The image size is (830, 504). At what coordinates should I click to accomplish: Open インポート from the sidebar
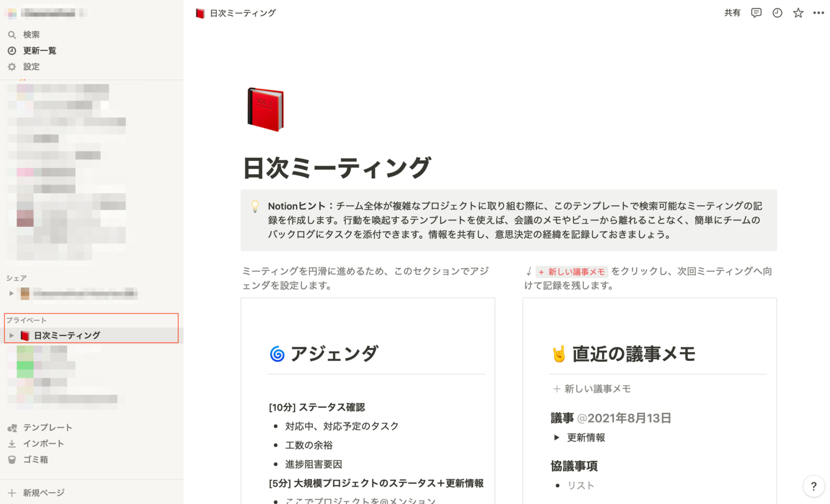(x=43, y=443)
